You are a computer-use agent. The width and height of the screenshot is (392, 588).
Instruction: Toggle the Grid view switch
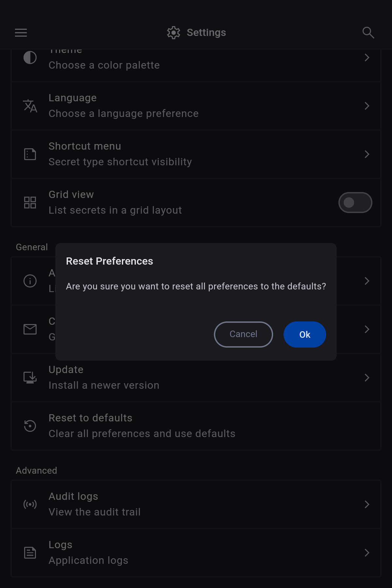355,203
